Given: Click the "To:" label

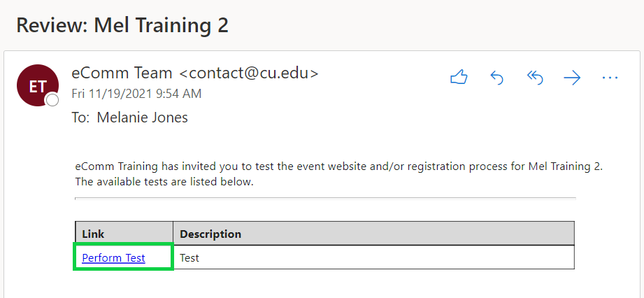Looking at the screenshot, I should click(81, 118).
